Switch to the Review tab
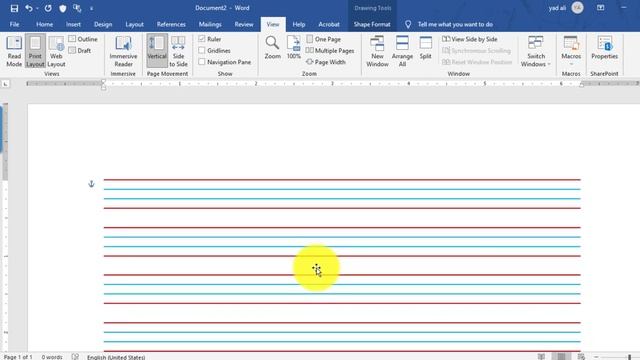The image size is (640, 360). (x=244, y=24)
